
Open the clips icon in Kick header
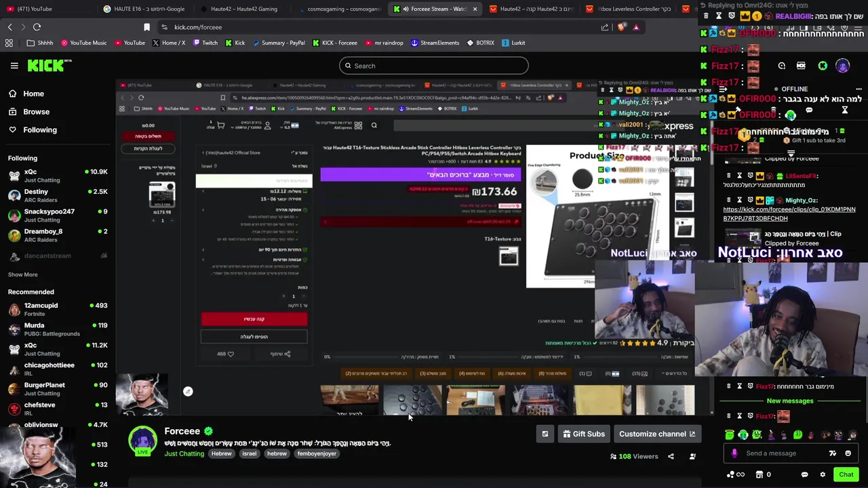782,66
